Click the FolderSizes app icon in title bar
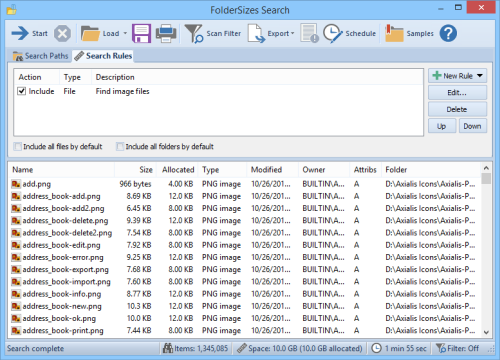The image size is (500, 360). (x=11, y=9)
